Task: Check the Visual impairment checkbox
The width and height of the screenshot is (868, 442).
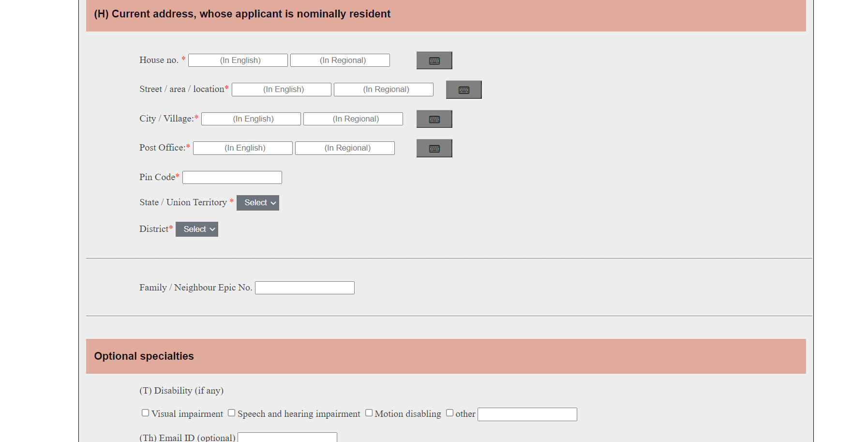Action: click(145, 412)
